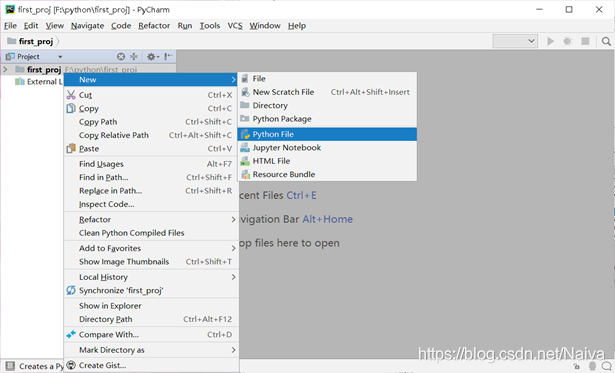Choose Find Usages in context menu
Image resolution: width=615 pixels, height=373 pixels.
pyautogui.click(x=151, y=164)
